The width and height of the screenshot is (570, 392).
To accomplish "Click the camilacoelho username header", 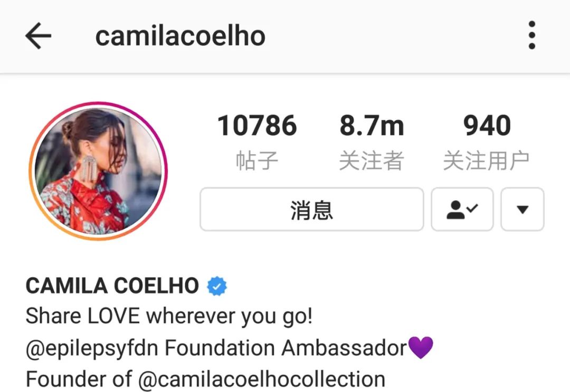I will 180,36.
